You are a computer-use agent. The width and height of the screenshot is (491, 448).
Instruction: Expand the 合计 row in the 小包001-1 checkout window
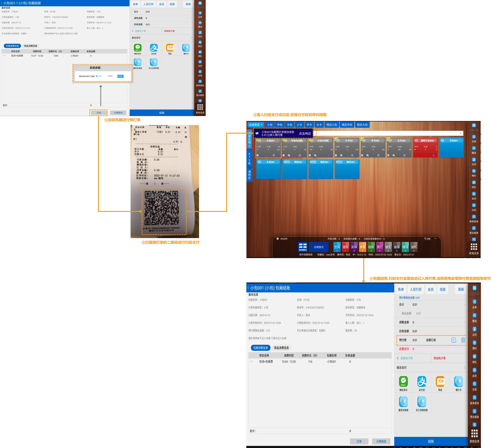(x=191, y=12)
